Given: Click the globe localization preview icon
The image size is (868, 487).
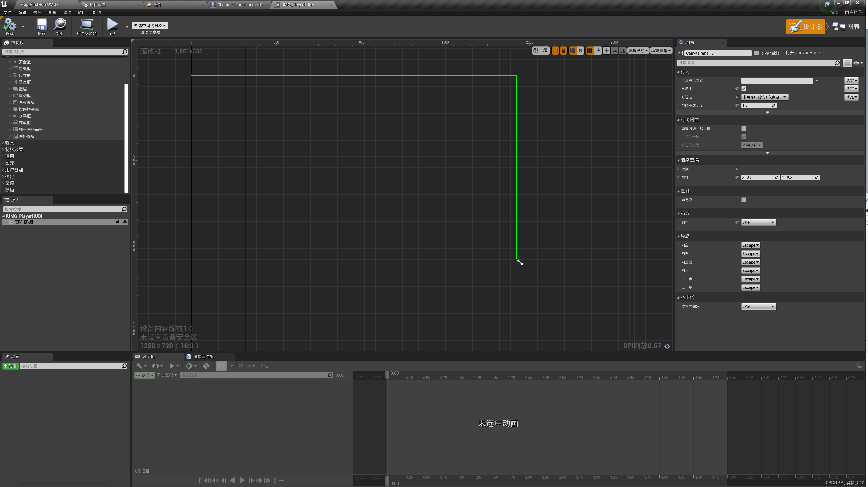Looking at the screenshot, I should [535, 51].
